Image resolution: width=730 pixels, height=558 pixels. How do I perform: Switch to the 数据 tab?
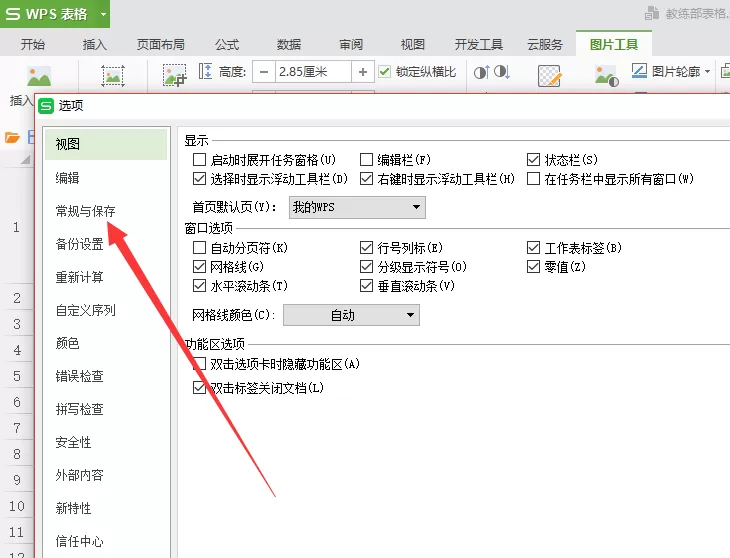289,45
